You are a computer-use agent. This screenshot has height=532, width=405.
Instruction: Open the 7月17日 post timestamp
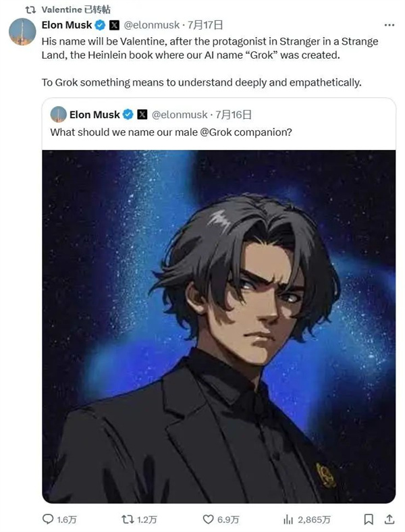pos(205,25)
